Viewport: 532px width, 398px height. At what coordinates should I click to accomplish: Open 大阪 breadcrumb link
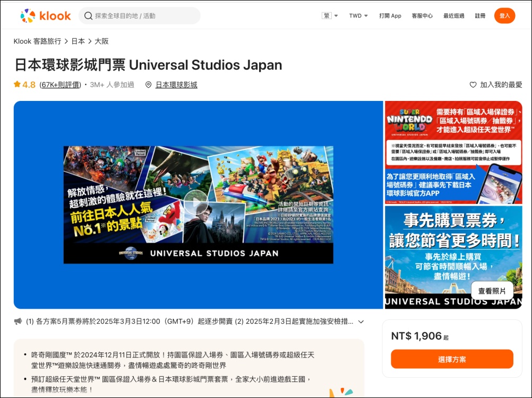(101, 41)
